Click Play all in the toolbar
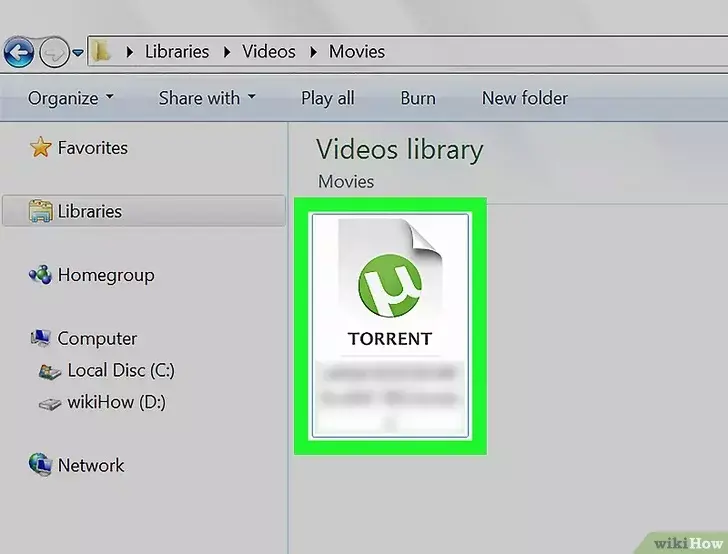Viewport: 728px width, 554px height. tap(328, 98)
